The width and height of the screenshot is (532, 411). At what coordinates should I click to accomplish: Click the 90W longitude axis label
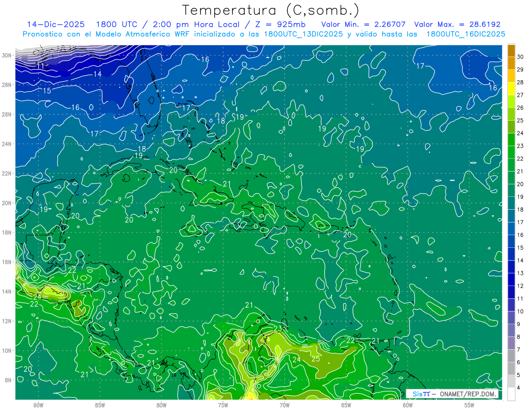pyautogui.click(x=38, y=405)
